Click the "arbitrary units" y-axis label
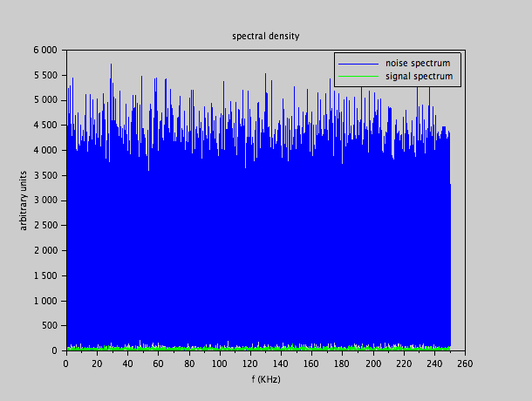This screenshot has width=532, height=401. click(24, 200)
